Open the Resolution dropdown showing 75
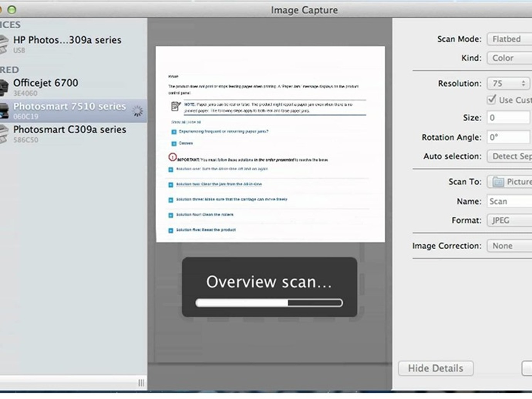 click(x=508, y=83)
